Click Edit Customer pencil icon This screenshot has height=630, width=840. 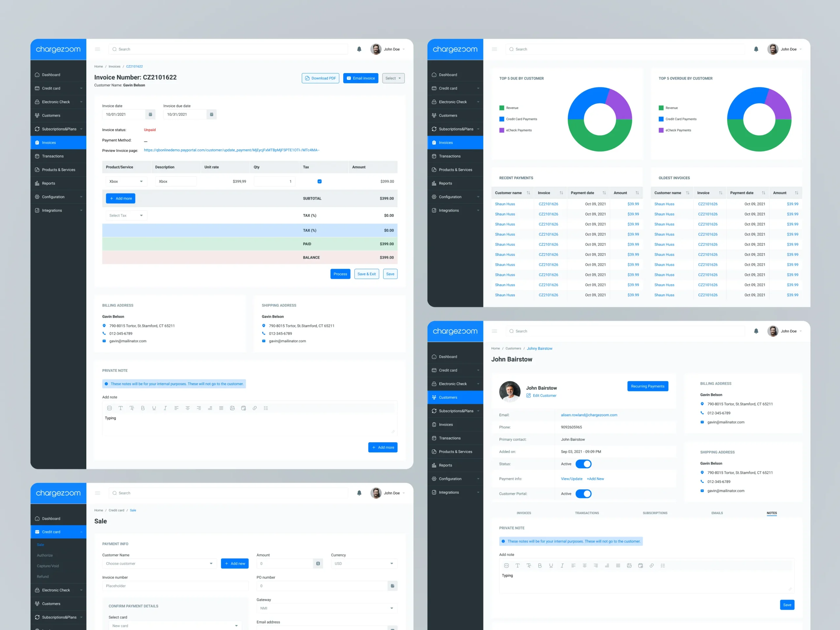pos(528,396)
